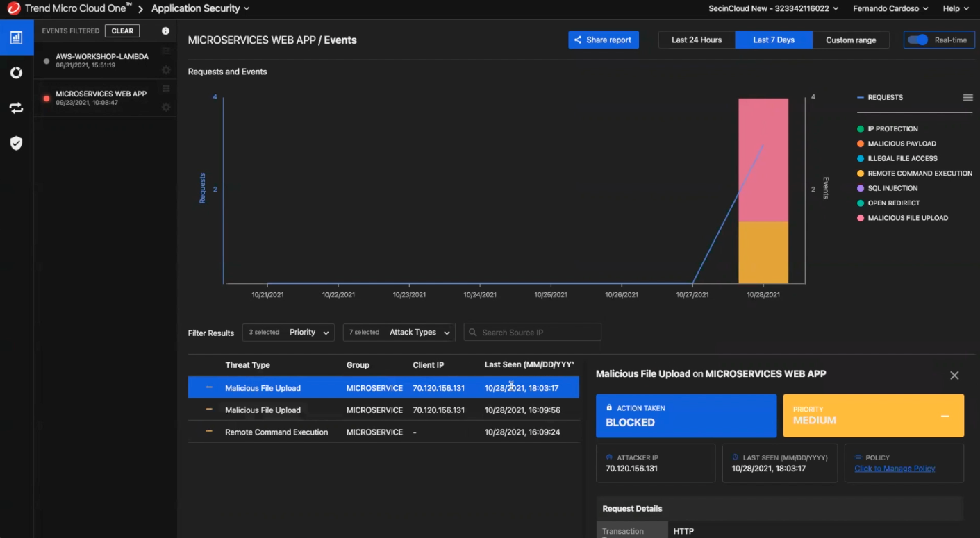980x538 pixels.
Task: Click the dash icon on Priority Medium card
Action: (945, 417)
